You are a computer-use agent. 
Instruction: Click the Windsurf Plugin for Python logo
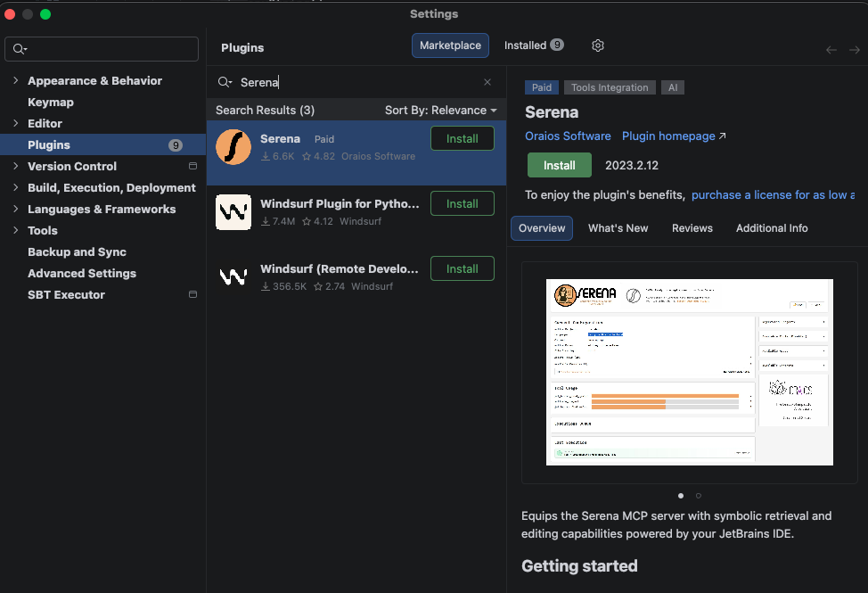point(233,212)
